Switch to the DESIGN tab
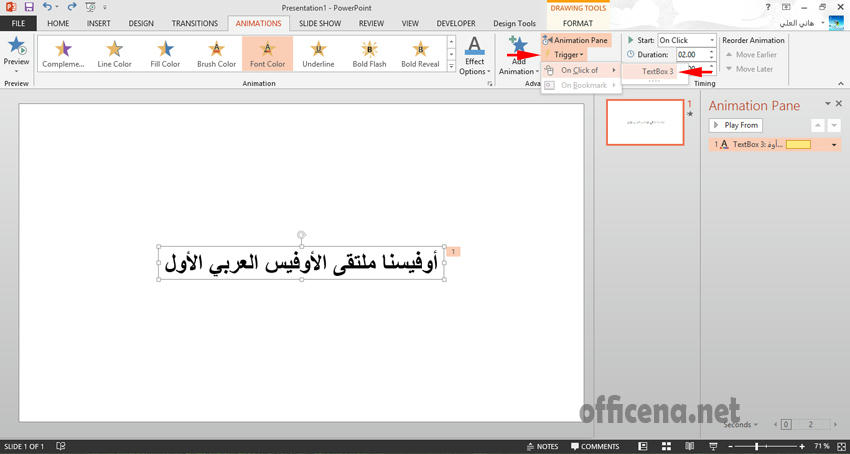The image size is (850, 454). click(141, 23)
